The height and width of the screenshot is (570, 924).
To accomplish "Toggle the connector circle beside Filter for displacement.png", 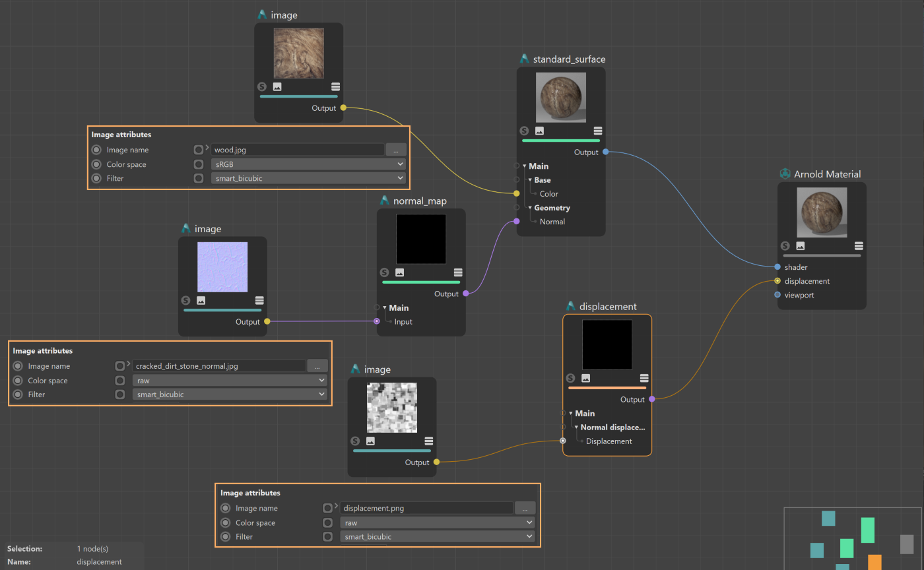I will pyautogui.click(x=328, y=536).
